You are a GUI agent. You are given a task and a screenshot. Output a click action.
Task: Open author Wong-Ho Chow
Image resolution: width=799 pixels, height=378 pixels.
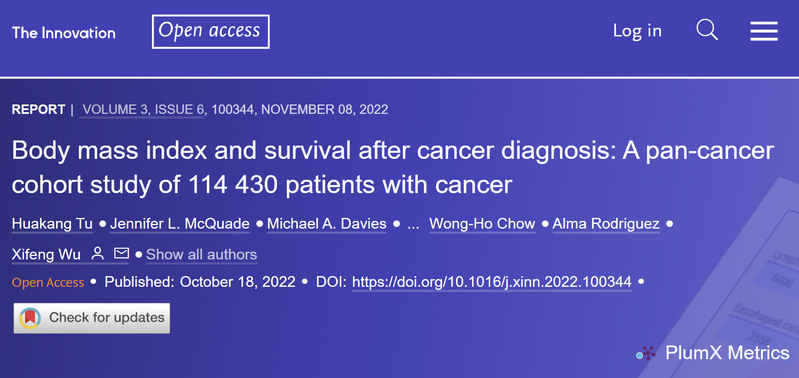click(482, 224)
